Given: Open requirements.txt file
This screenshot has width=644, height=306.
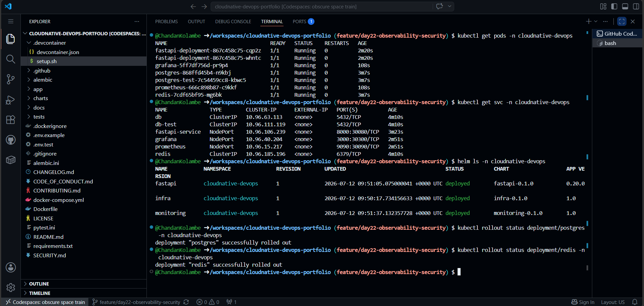Looking at the screenshot, I should [x=84, y=246].
